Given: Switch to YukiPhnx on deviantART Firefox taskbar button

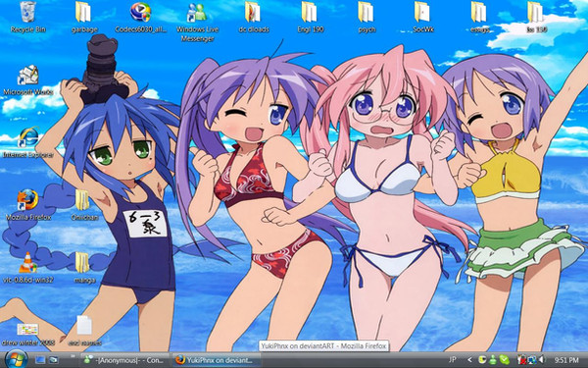Looking at the screenshot, I should click(x=217, y=360).
